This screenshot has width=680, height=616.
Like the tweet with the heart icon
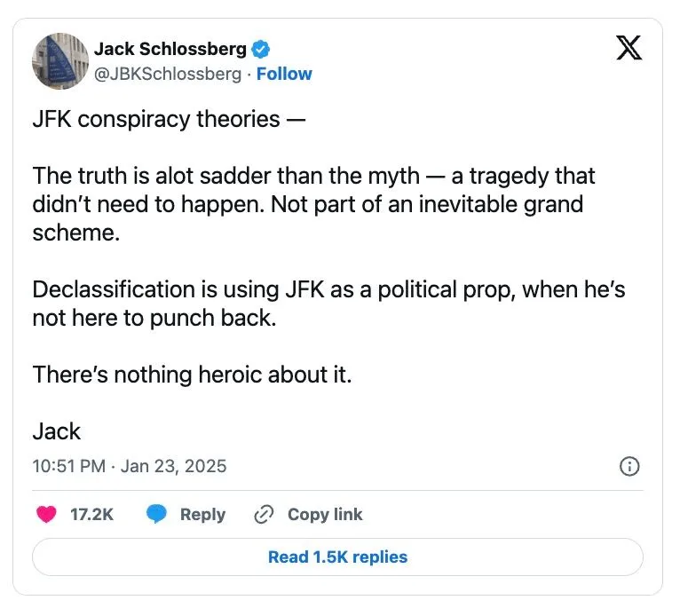click(x=47, y=515)
